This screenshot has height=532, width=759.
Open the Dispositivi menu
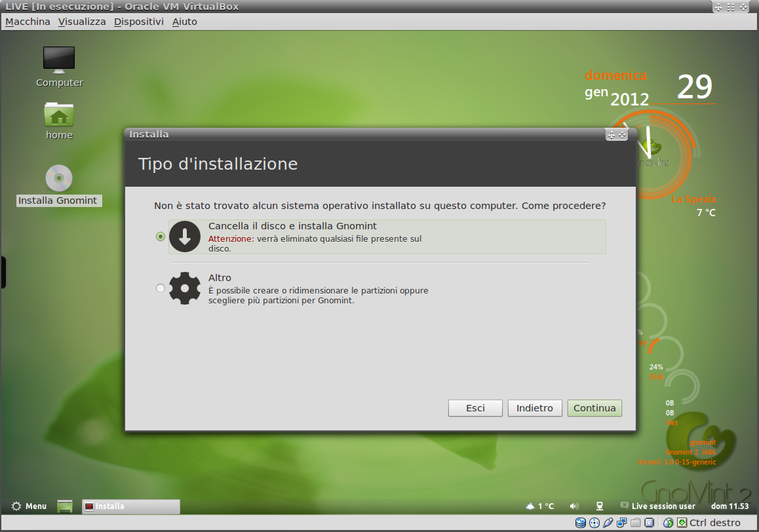point(138,22)
